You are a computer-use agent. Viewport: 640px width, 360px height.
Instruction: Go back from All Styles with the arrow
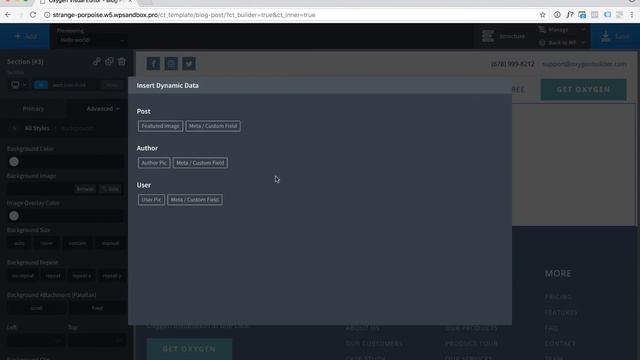(14, 128)
